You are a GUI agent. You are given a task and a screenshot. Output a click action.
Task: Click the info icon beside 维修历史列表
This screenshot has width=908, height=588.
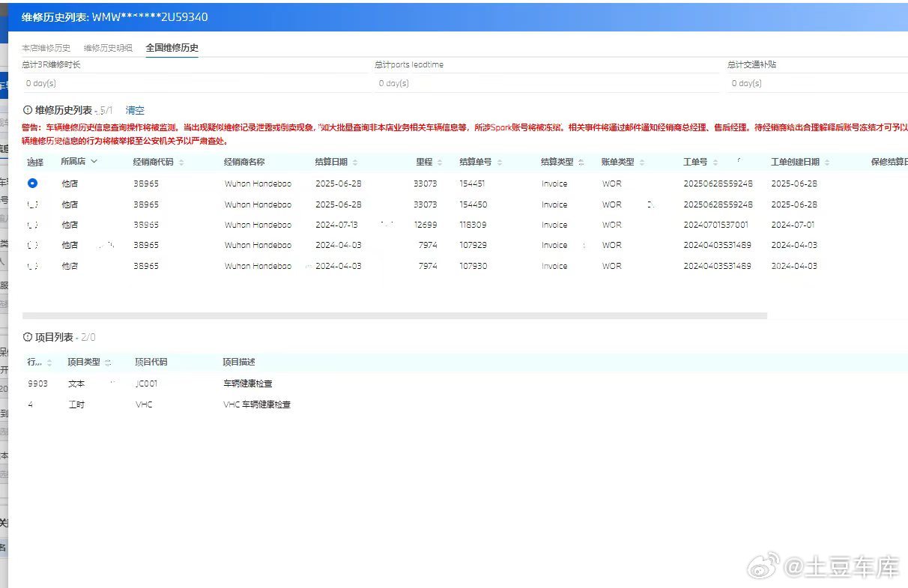pos(28,110)
